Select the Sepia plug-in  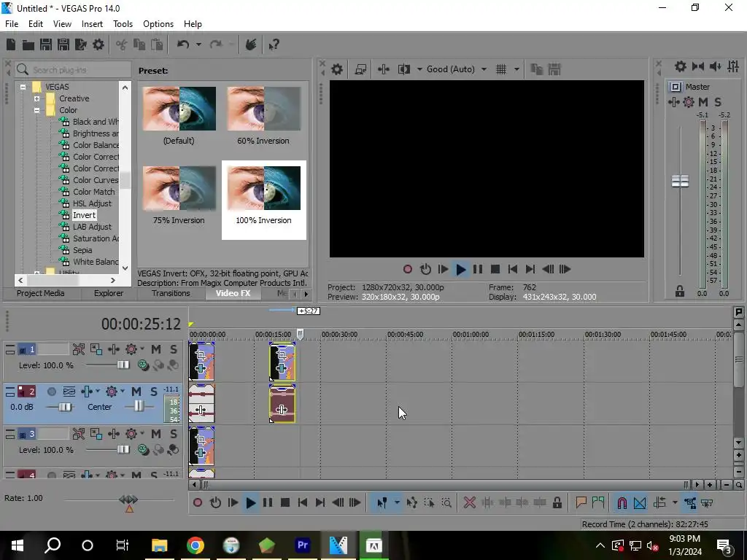tap(82, 250)
